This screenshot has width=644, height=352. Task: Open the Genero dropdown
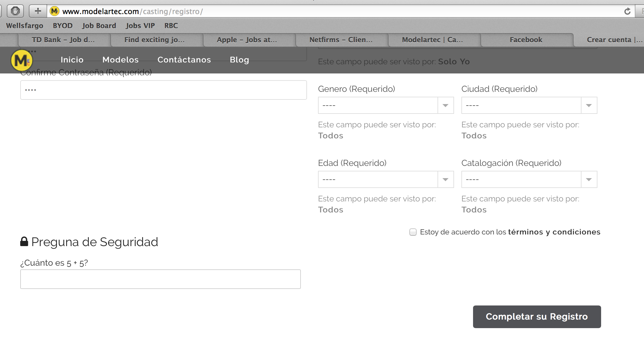[386, 105]
